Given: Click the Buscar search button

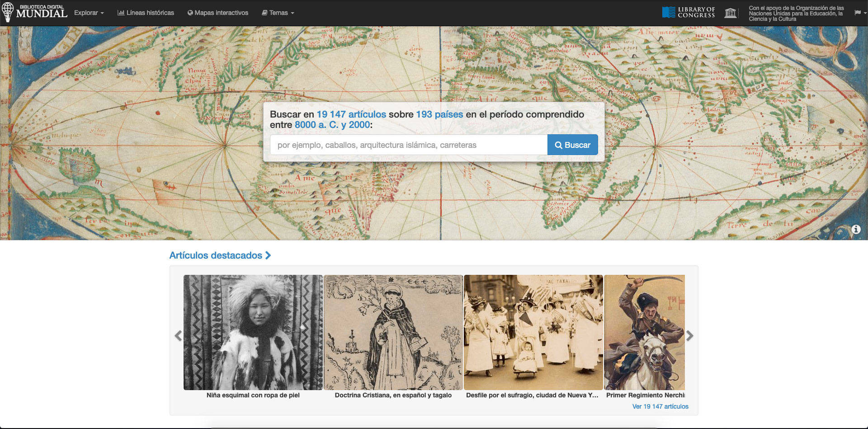Looking at the screenshot, I should click(x=572, y=145).
